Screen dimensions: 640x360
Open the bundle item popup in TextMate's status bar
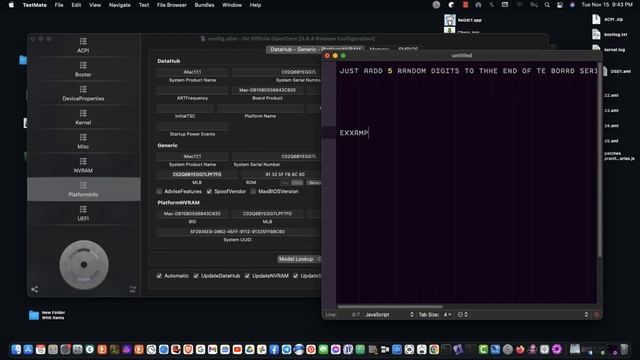(x=463, y=315)
